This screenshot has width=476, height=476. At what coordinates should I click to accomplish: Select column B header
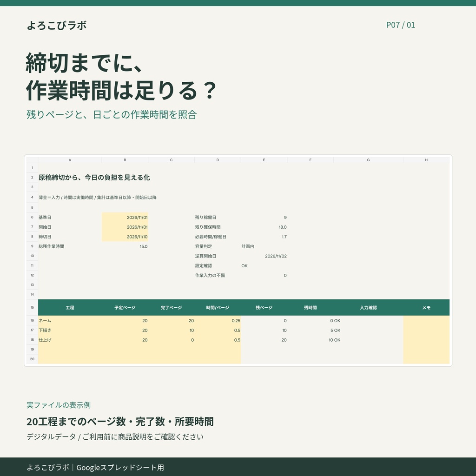(125, 160)
